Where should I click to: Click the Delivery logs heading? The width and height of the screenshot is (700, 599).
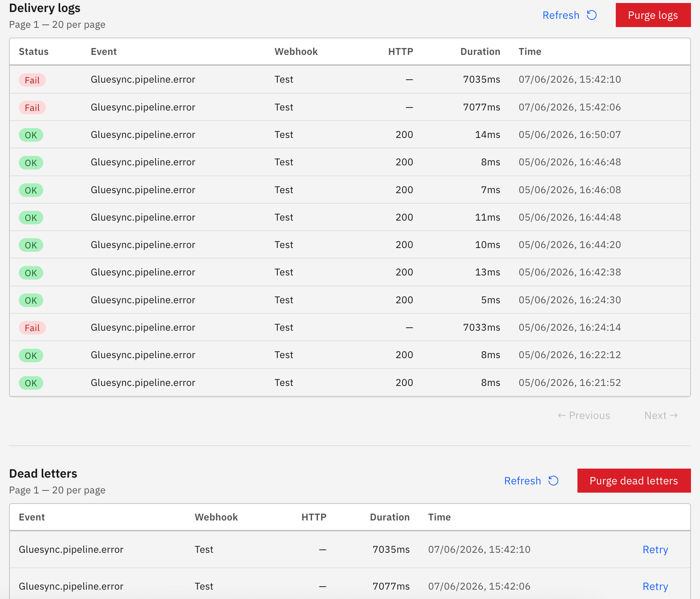(45, 8)
